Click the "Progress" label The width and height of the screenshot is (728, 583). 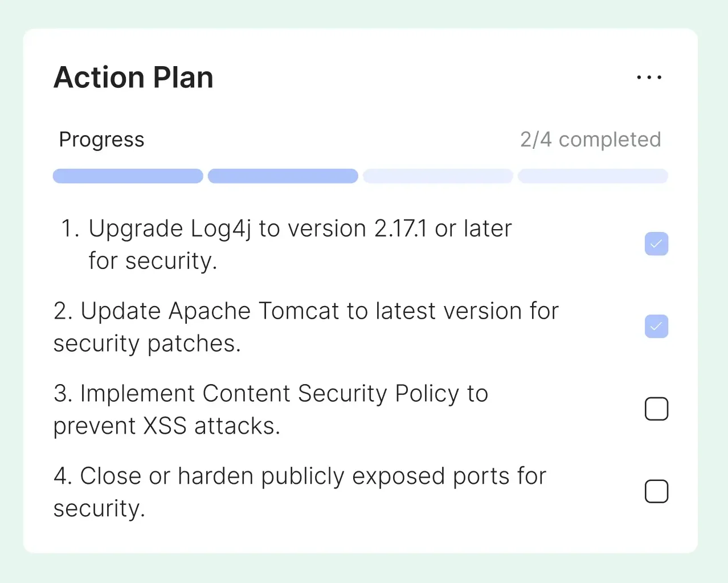point(102,140)
